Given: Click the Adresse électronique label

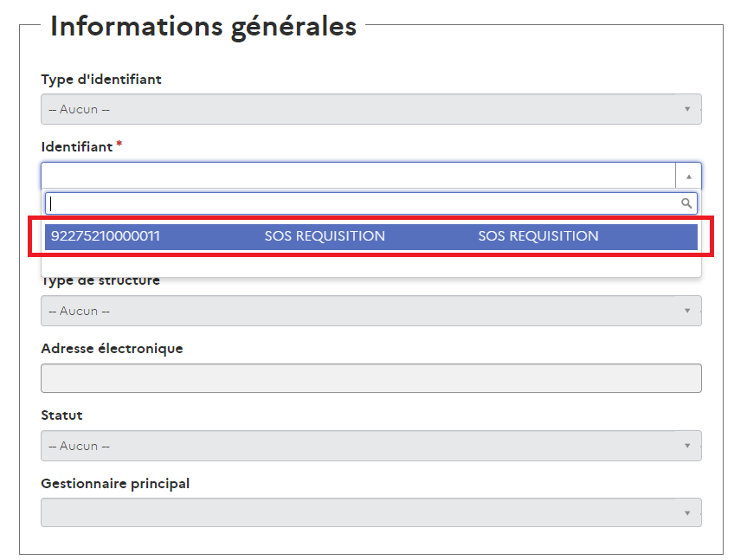Looking at the screenshot, I should (112, 348).
